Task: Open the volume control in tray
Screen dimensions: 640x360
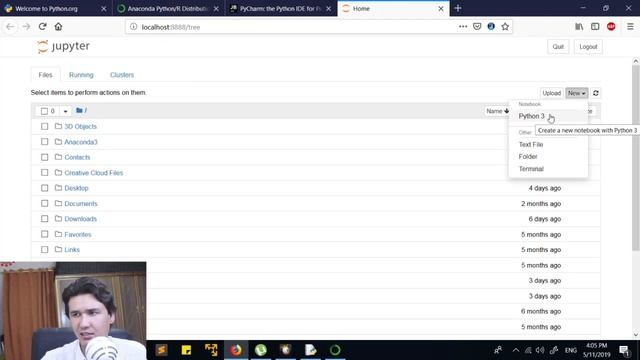Action: (540, 350)
